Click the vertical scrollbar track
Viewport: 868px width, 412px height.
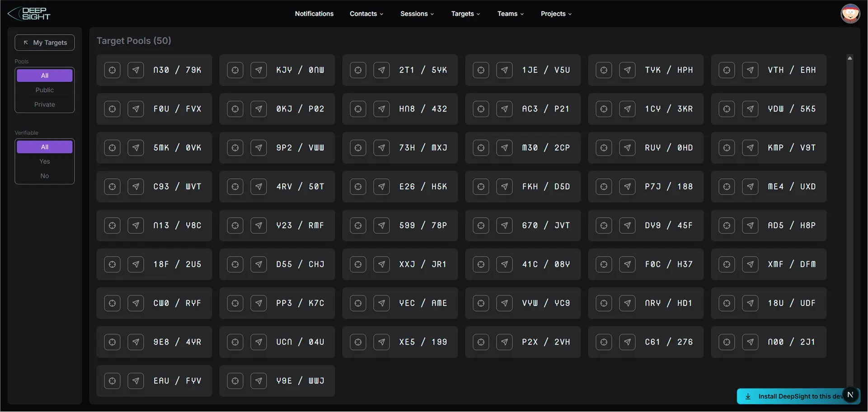coord(850,226)
